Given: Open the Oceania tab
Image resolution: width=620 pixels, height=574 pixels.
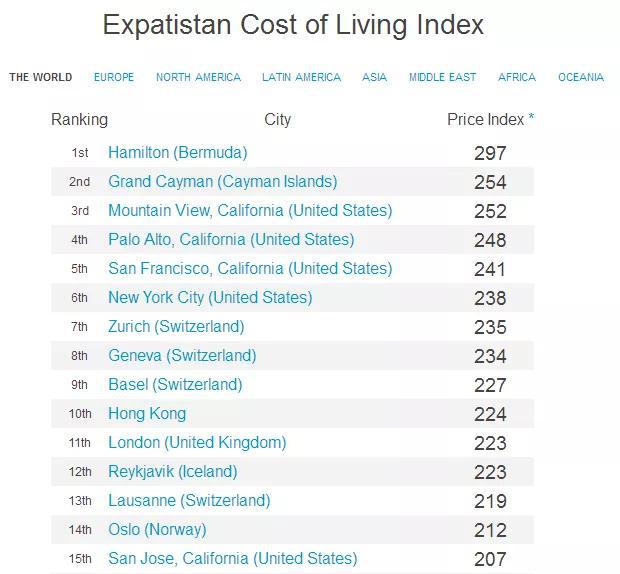Looking at the screenshot, I should (581, 77).
